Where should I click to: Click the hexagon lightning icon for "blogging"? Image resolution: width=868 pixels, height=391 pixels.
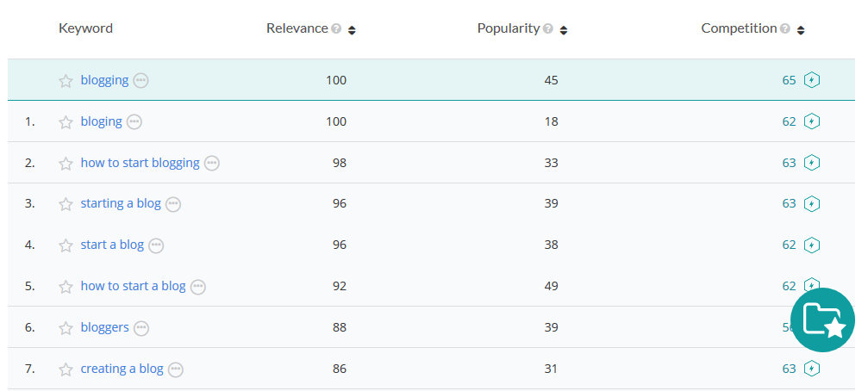(x=811, y=80)
